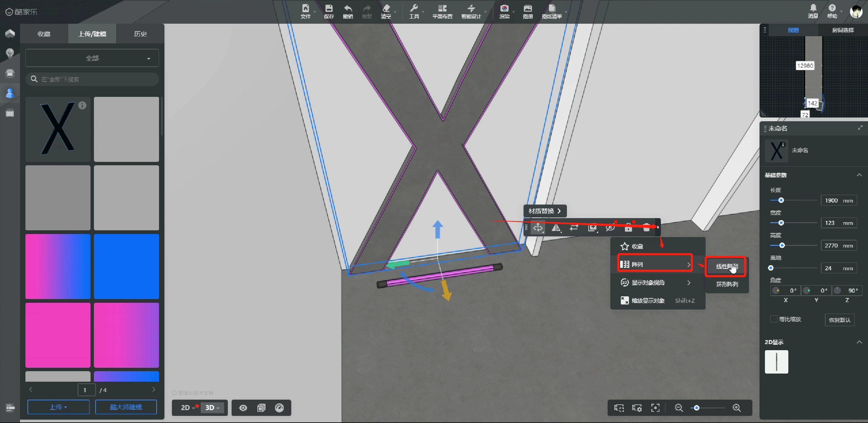Enable the 等比缩放 checkbox
Screen dimensions: 868x423
pyautogui.click(x=774, y=319)
